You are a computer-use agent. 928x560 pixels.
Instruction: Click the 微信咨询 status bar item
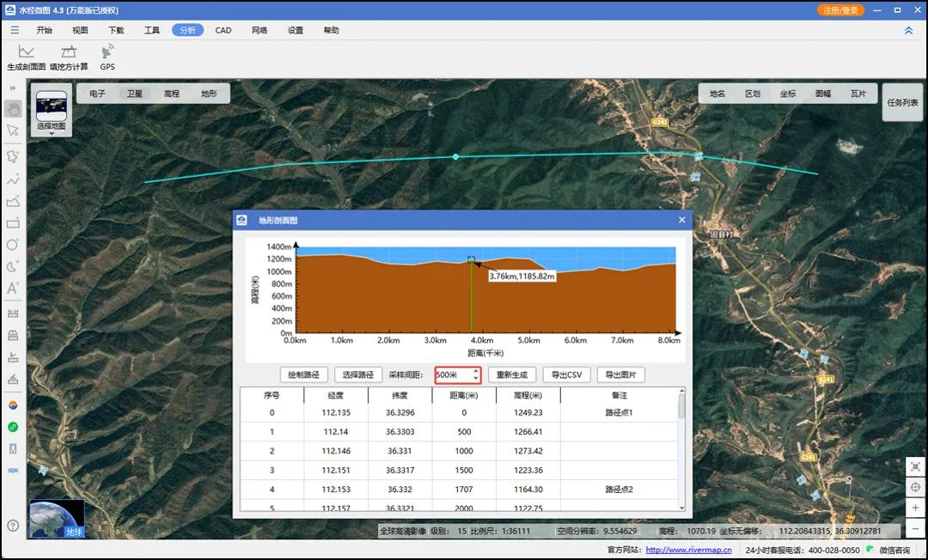pos(889,550)
